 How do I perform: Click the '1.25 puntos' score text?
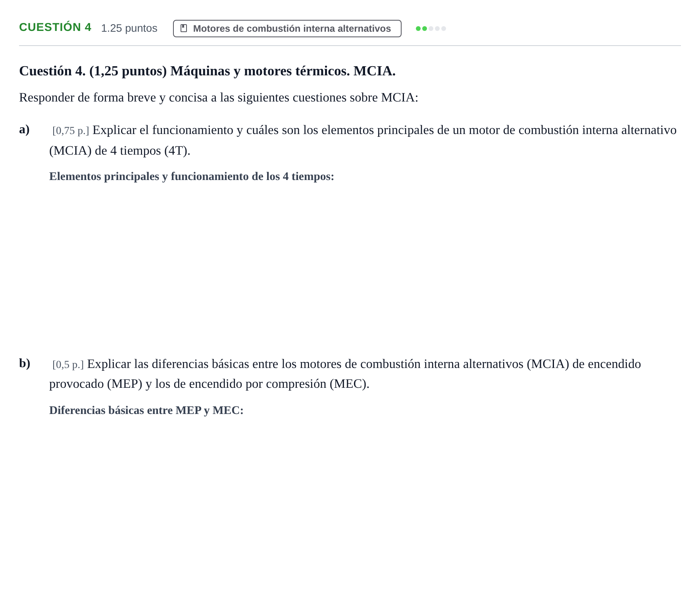point(129,28)
